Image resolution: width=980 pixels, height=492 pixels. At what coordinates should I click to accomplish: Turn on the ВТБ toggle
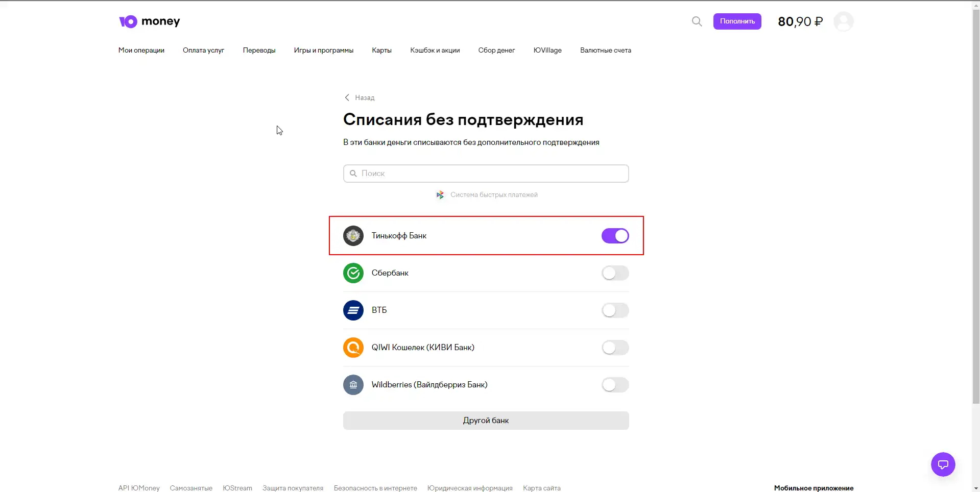(x=615, y=310)
